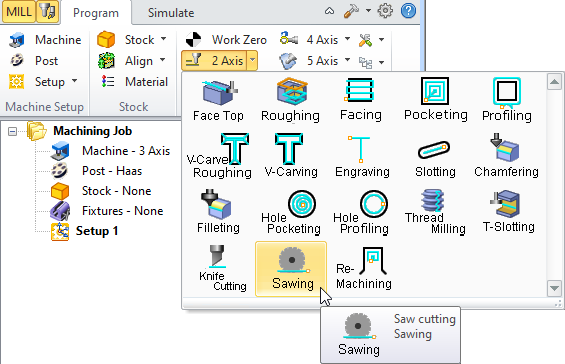Switch to the Program tab

pos(96,13)
